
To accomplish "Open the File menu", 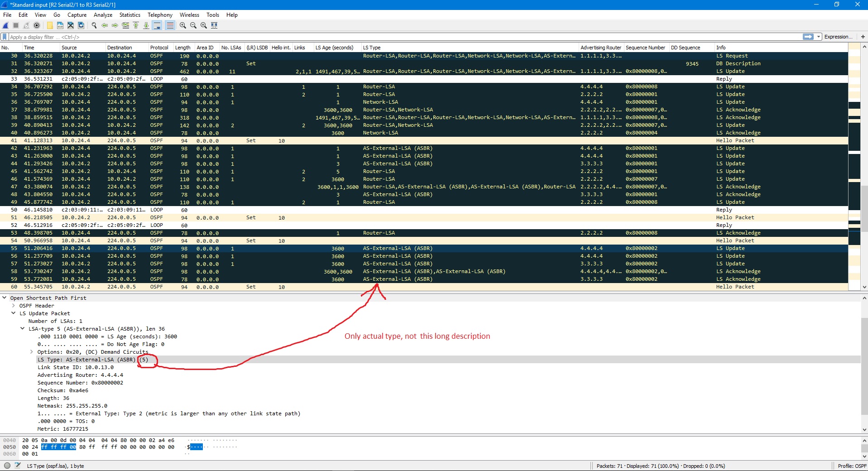I will (x=7, y=15).
